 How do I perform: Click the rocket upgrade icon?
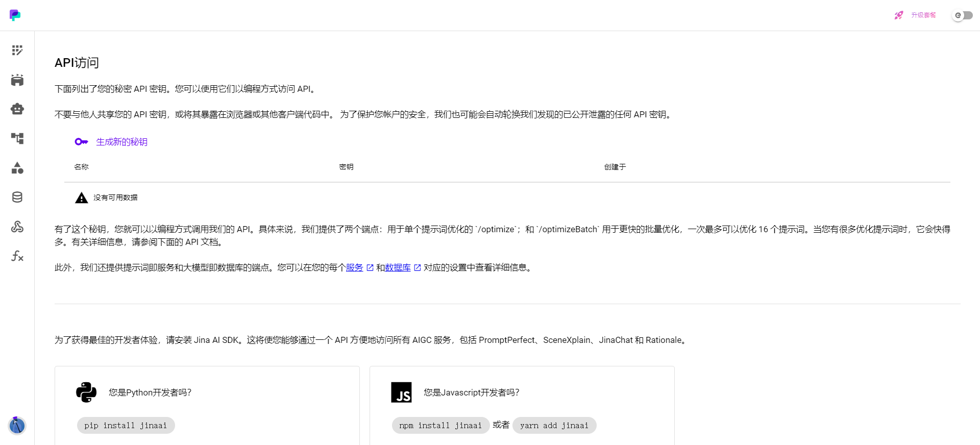(899, 15)
